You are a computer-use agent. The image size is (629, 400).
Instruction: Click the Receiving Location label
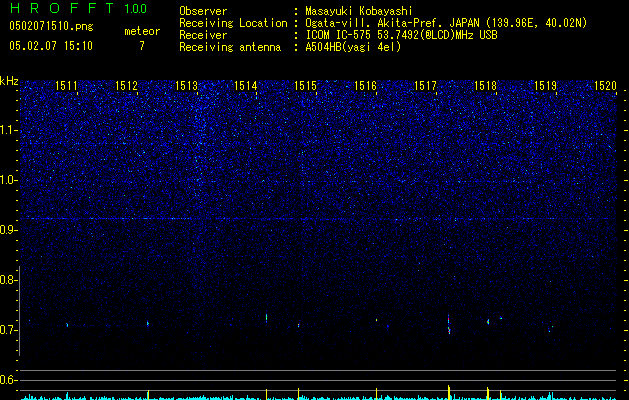(x=233, y=23)
